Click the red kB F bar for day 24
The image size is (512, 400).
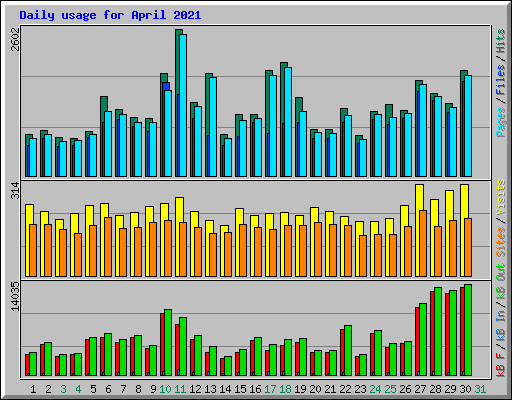click(372, 354)
